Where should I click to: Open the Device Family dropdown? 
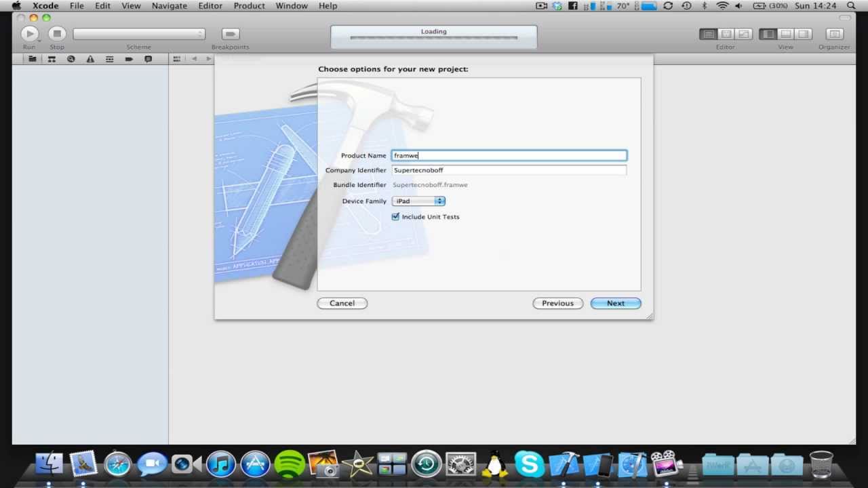(418, 201)
